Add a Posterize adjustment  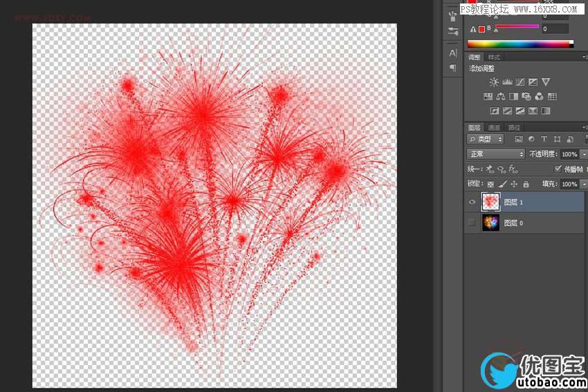(x=507, y=111)
